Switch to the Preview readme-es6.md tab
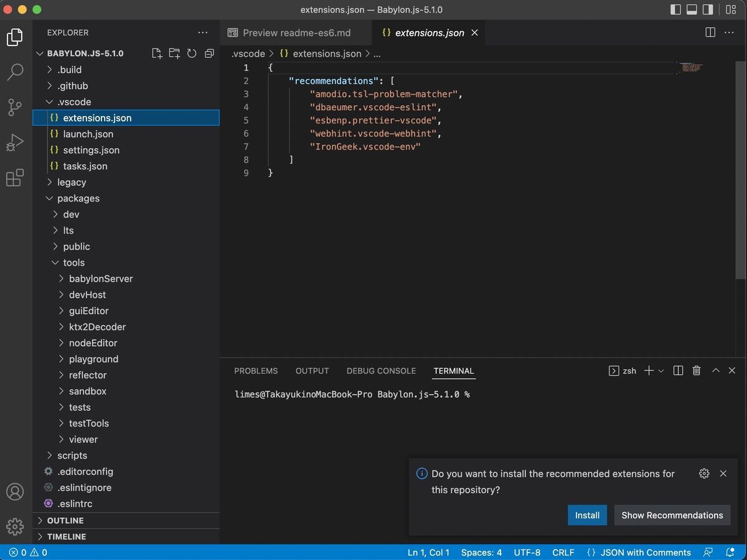The width and height of the screenshot is (747, 560). pyautogui.click(x=294, y=32)
